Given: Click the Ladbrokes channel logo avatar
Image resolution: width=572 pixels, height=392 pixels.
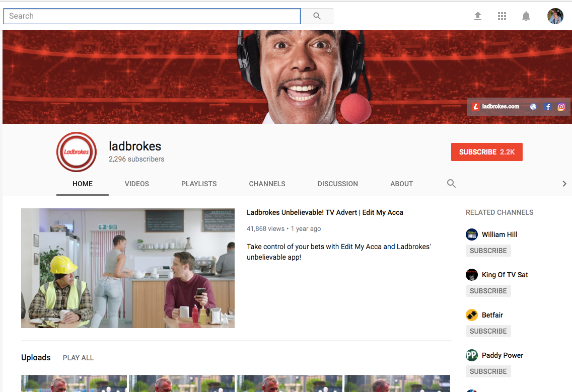Looking at the screenshot, I should (x=77, y=151).
